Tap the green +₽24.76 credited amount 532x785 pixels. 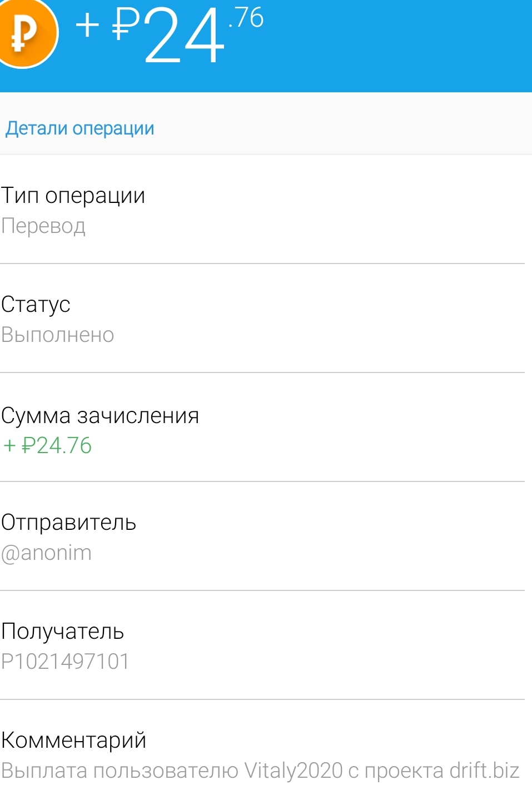tap(47, 446)
